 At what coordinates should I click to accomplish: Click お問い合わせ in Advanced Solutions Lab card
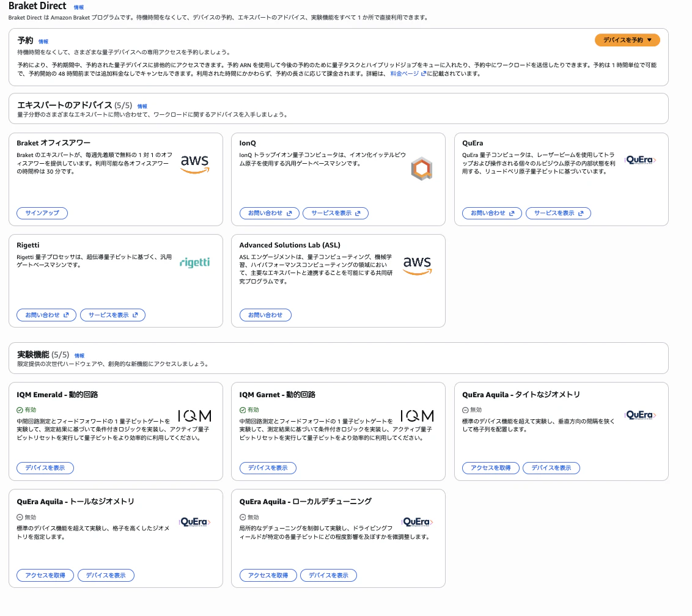pyautogui.click(x=265, y=315)
